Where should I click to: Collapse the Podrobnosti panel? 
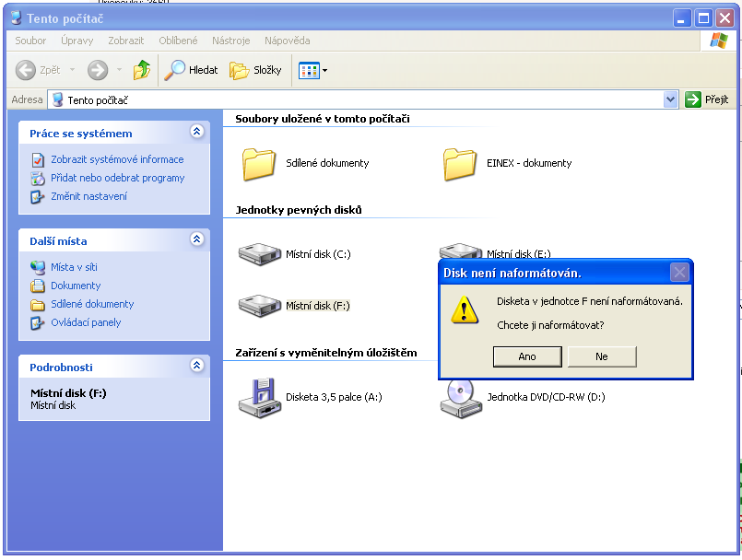pos(196,366)
